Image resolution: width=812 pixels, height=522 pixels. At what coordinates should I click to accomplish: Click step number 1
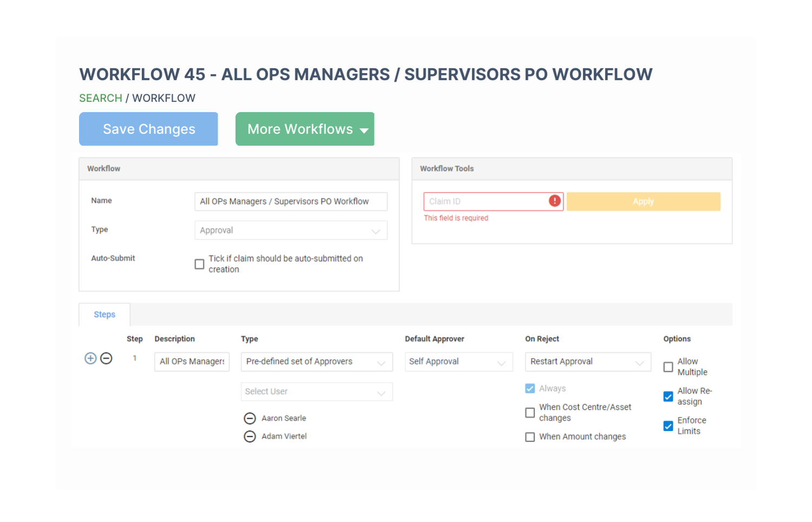pyautogui.click(x=134, y=358)
